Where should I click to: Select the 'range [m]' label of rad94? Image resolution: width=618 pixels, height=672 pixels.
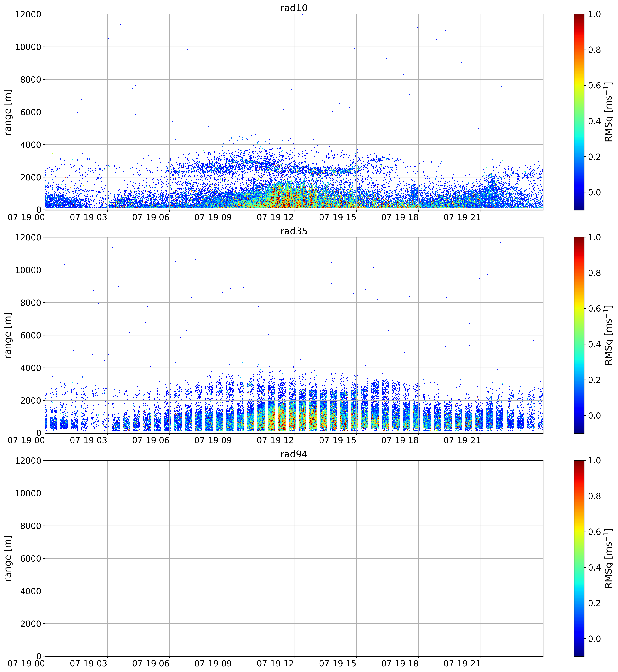[8, 558]
